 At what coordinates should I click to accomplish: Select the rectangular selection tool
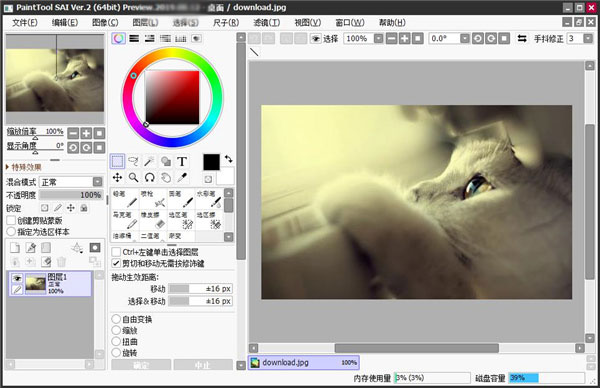click(x=117, y=161)
